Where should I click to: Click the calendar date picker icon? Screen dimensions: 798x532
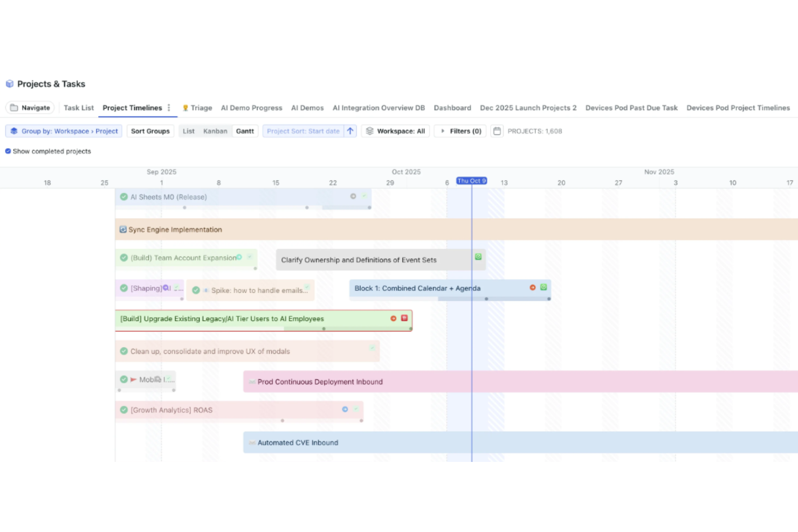497,131
